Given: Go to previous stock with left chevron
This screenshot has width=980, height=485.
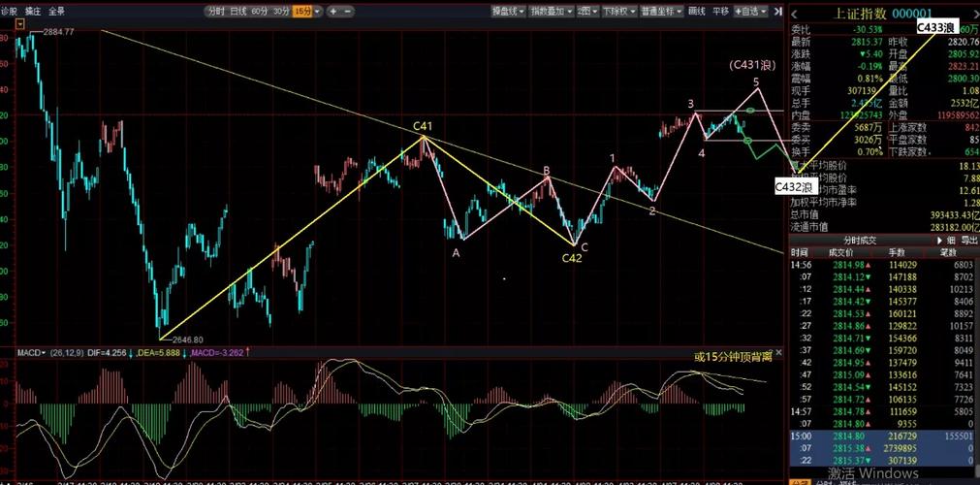Looking at the screenshot, I should pyautogui.click(x=795, y=14).
